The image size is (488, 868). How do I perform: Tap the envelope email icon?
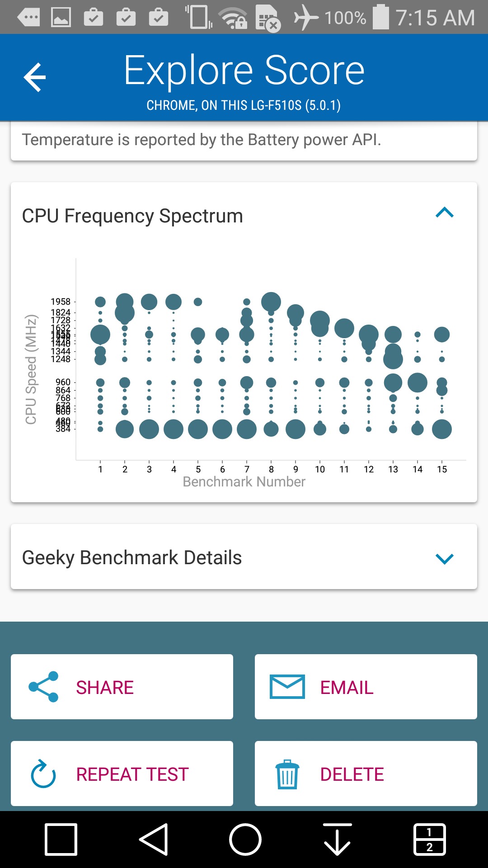point(287,687)
